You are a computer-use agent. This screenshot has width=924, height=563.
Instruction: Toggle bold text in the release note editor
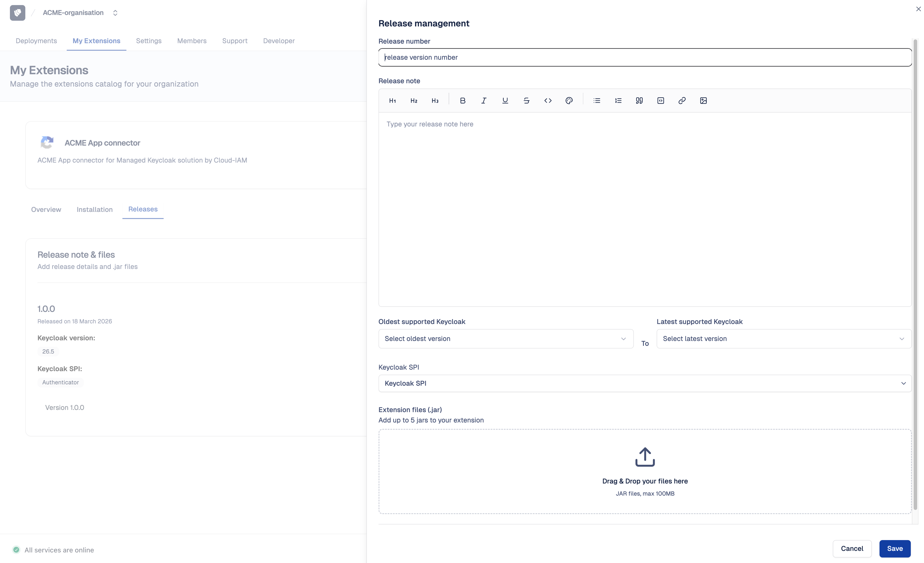click(462, 100)
